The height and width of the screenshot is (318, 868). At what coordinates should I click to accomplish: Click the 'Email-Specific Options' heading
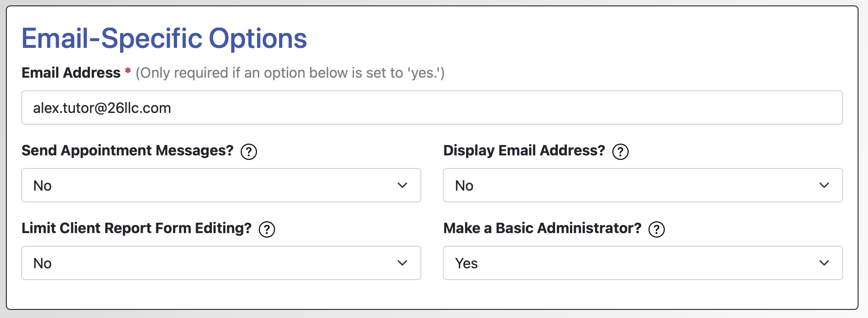pos(164,38)
